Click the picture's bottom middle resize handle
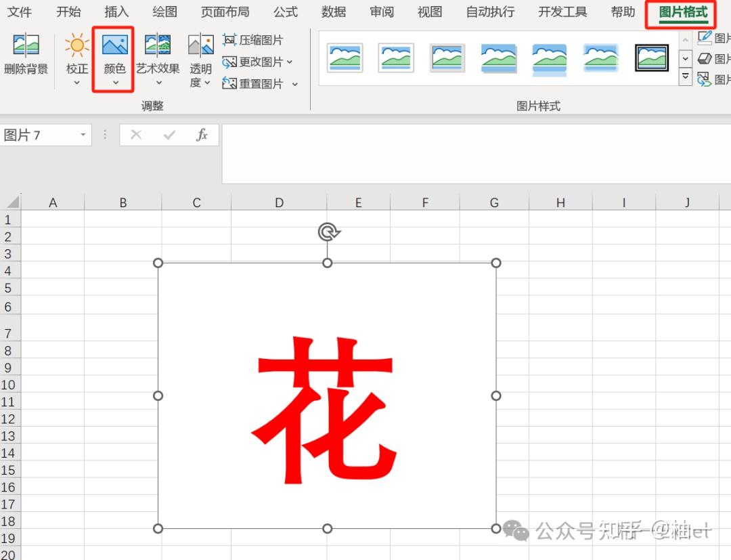The width and height of the screenshot is (731, 560). [x=328, y=528]
